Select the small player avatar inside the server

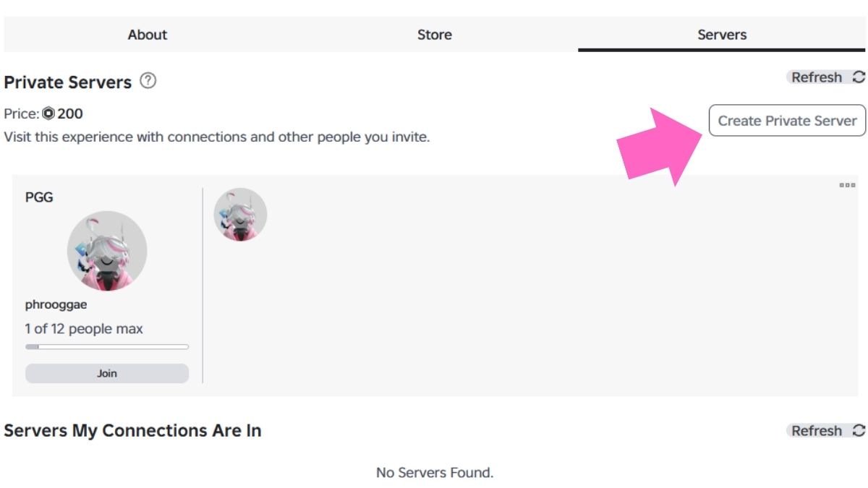pyautogui.click(x=242, y=214)
